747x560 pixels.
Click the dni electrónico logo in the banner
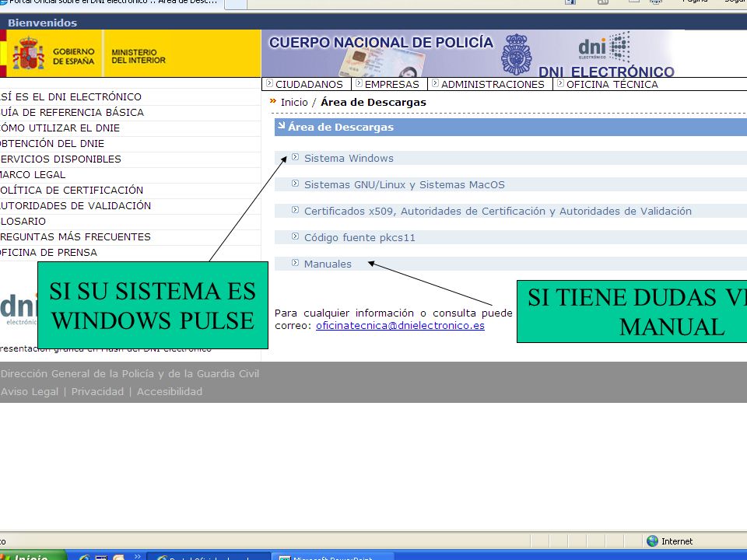[x=604, y=47]
